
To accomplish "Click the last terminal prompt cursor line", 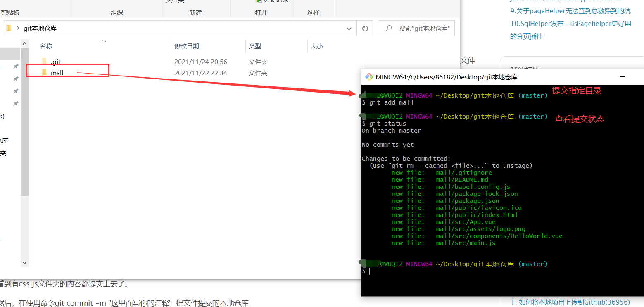I will [x=366, y=271].
